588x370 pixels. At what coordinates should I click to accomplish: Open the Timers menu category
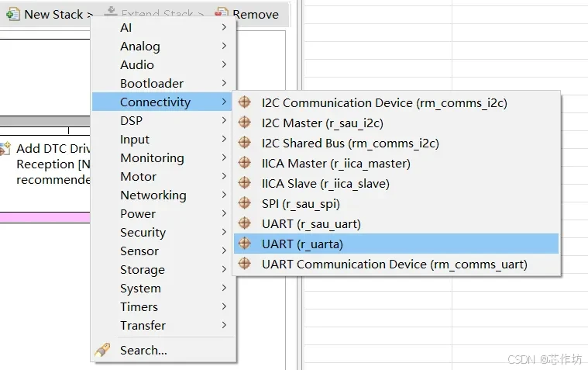tap(162, 306)
